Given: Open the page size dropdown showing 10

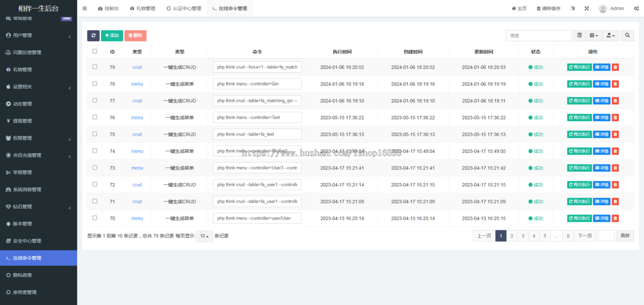Looking at the screenshot, I should (x=204, y=236).
